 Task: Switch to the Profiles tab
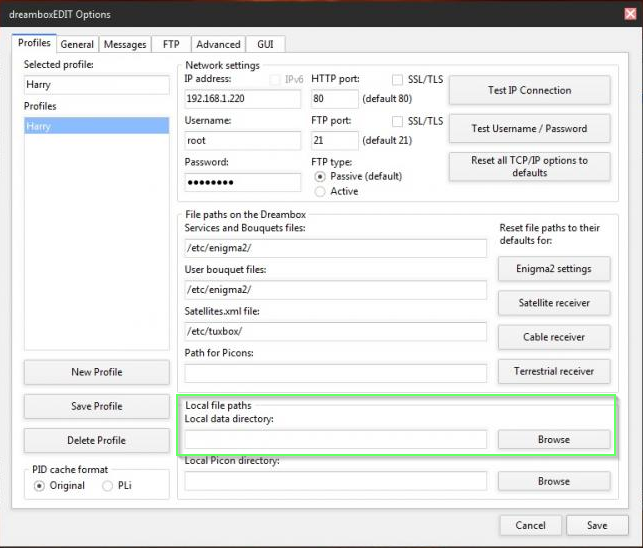pos(34,43)
